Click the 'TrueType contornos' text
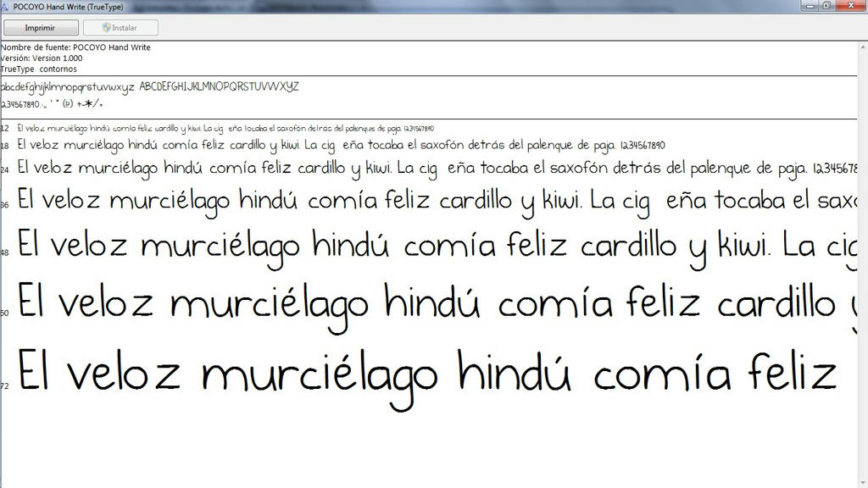 point(39,69)
